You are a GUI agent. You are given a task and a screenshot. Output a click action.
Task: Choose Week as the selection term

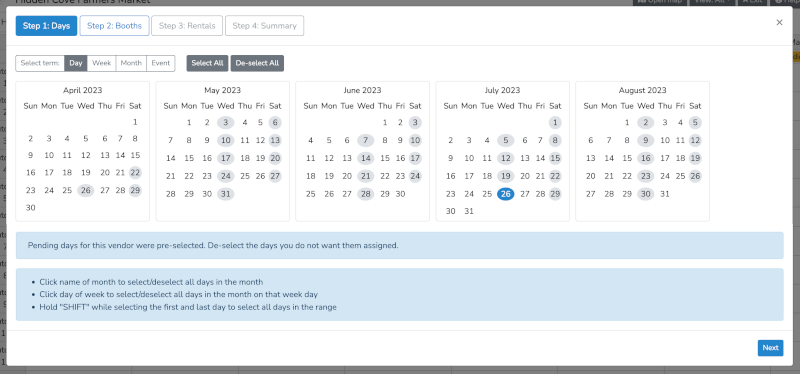coord(102,63)
